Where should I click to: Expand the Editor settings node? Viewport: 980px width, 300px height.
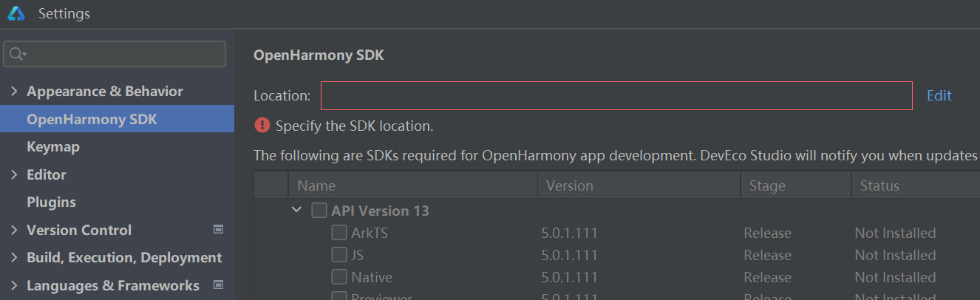14,175
